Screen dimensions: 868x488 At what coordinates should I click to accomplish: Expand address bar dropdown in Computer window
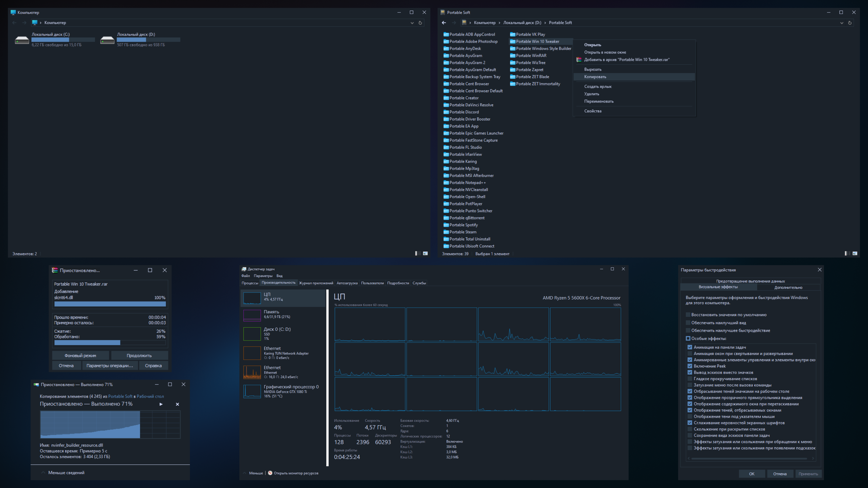point(412,23)
